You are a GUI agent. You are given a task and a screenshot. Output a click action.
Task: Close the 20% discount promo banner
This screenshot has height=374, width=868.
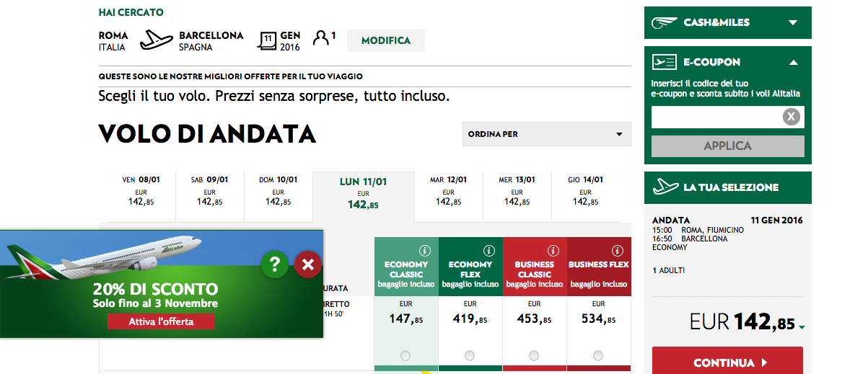click(x=307, y=264)
